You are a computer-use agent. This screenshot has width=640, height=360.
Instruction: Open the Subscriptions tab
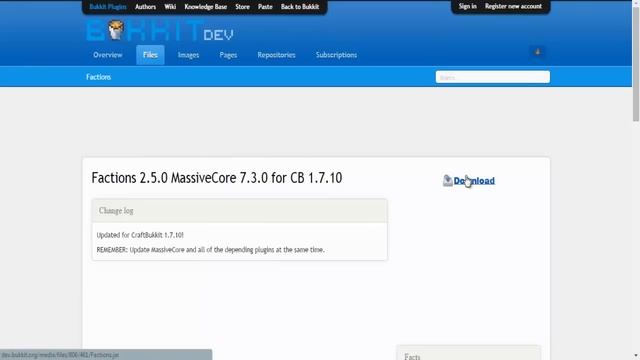coord(336,55)
